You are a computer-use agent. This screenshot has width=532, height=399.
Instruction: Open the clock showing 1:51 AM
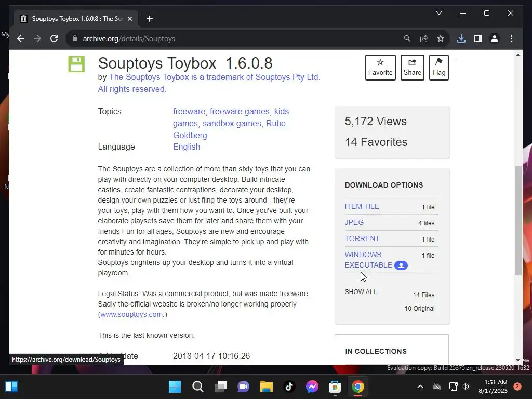[493, 387]
